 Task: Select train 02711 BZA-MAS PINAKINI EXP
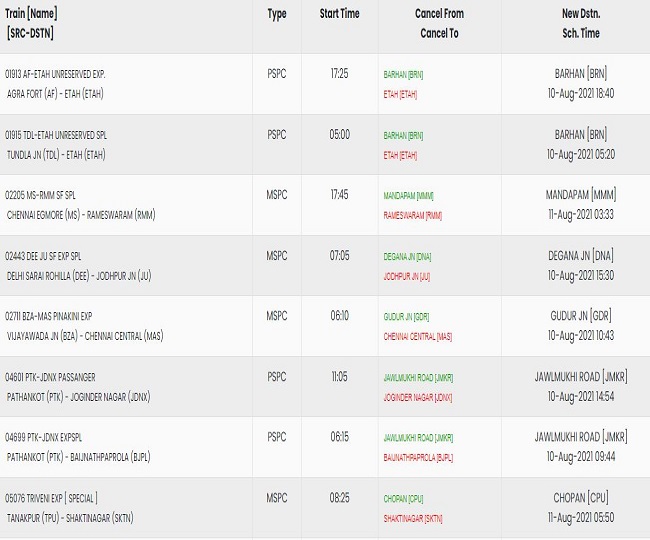(49, 317)
